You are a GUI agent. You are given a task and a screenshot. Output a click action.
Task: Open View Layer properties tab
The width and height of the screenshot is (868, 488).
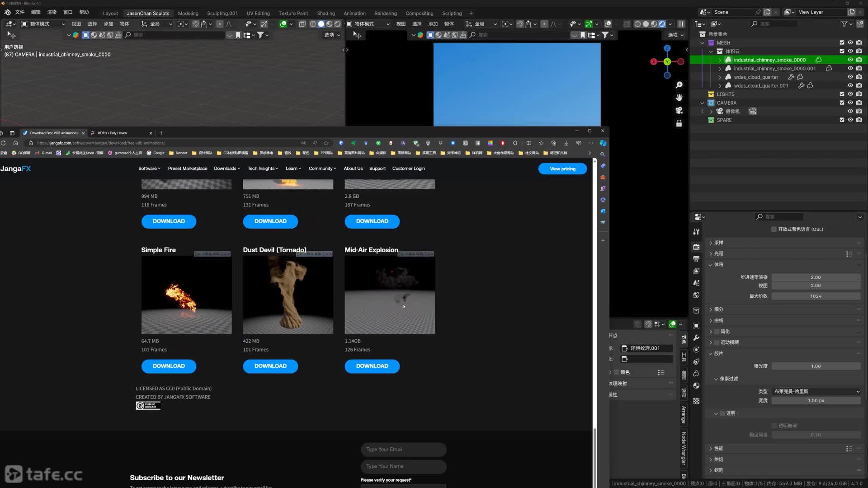696,271
